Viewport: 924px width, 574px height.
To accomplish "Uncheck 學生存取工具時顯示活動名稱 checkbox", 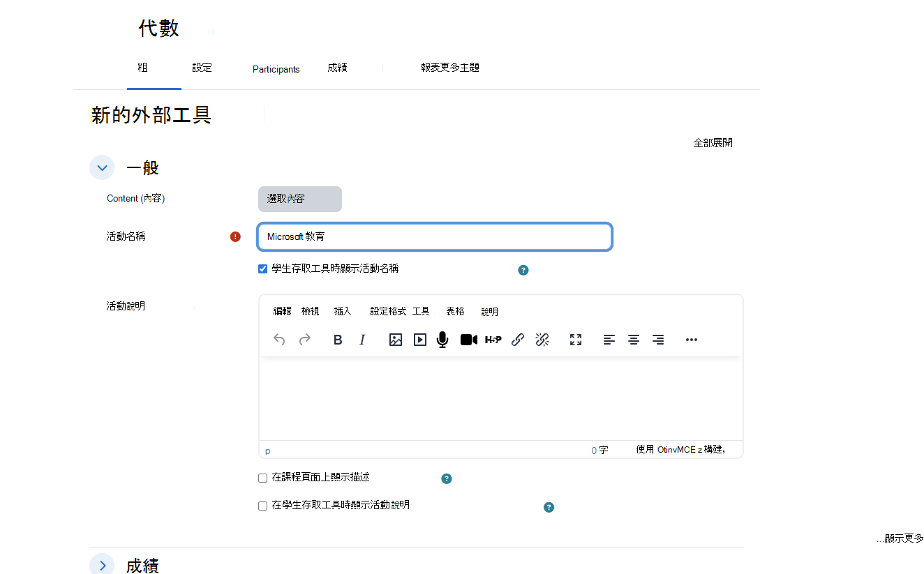I will (263, 269).
